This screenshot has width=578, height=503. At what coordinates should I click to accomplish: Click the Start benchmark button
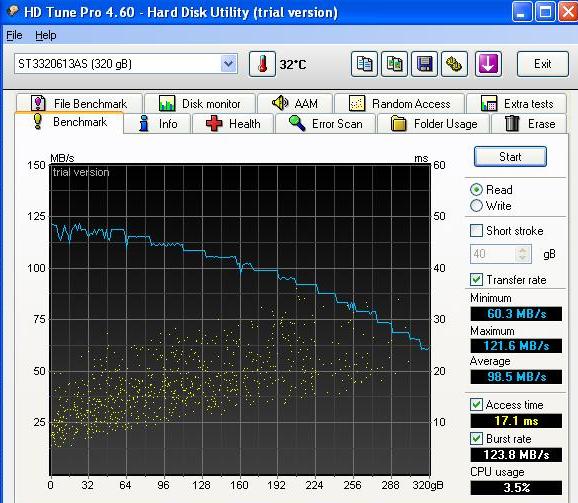pyautogui.click(x=510, y=157)
